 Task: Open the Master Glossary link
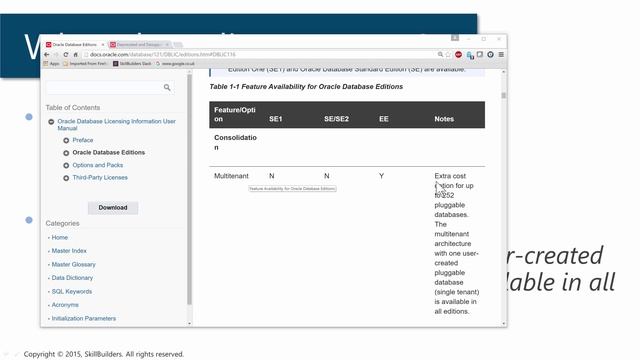73,264
